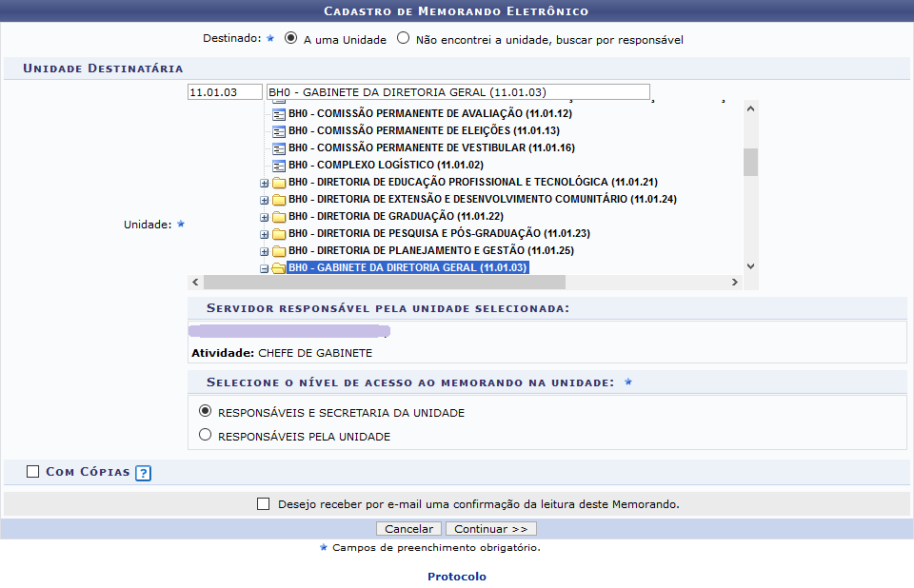Check the e-mail read confirmation checkbox
The width and height of the screenshot is (914, 588).
click(264, 504)
